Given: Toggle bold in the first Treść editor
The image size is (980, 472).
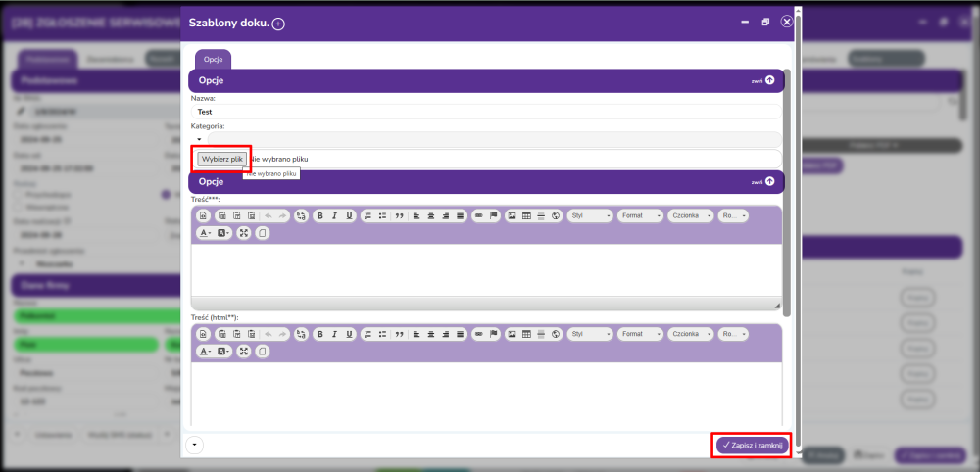Looking at the screenshot, I should point(319,215).
